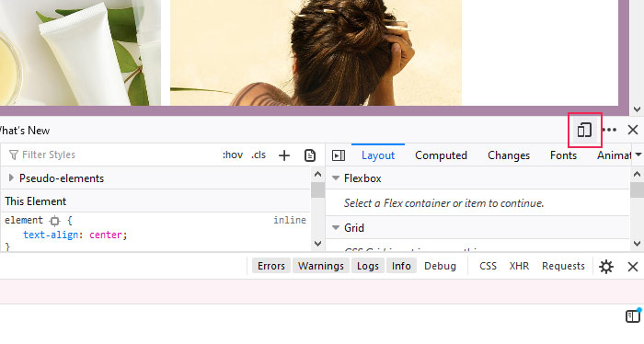Image resolution: width=644 pixels, height=344 pixels.
Task: Toggle Responsive Design Mode icon
Action: (x=584, y=130)
